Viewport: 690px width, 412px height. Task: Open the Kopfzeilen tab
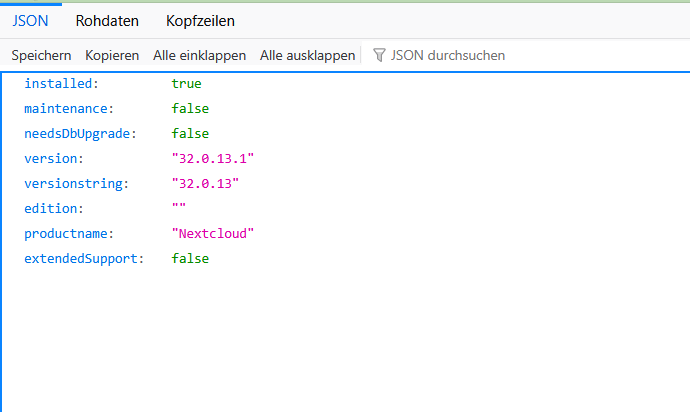(x=200, y=21)
